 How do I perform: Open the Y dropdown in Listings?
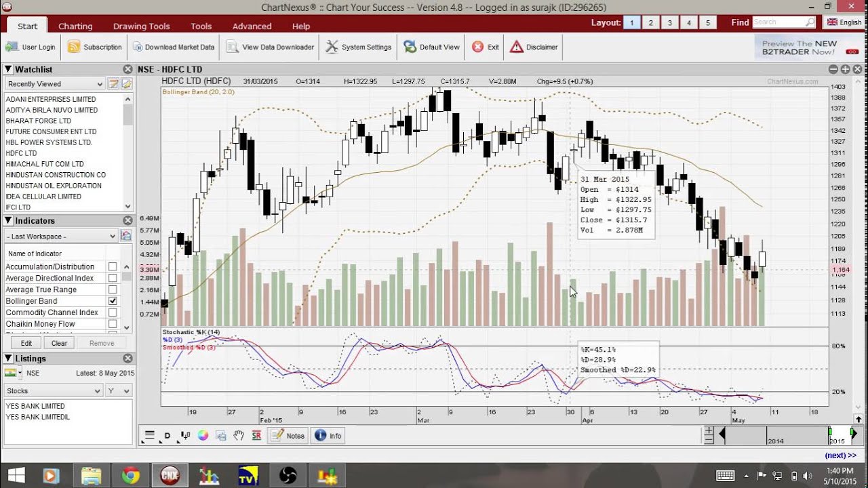click(118, 391)
